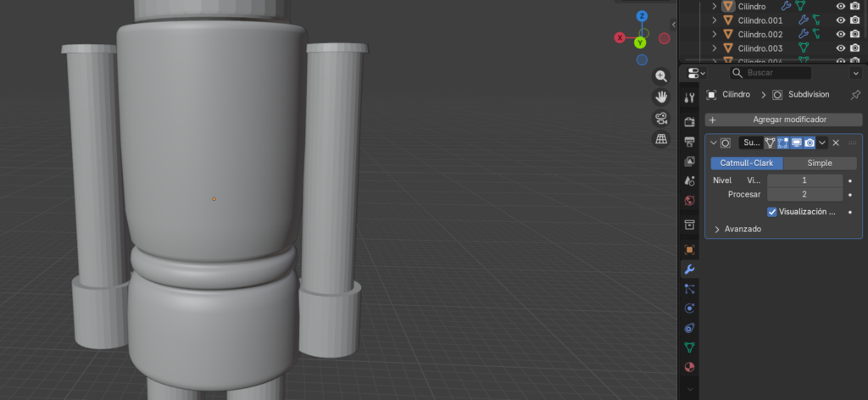Click the Nivel viewport value field
Viewport: 868px width, 400px height.
(x=804, y=181)
